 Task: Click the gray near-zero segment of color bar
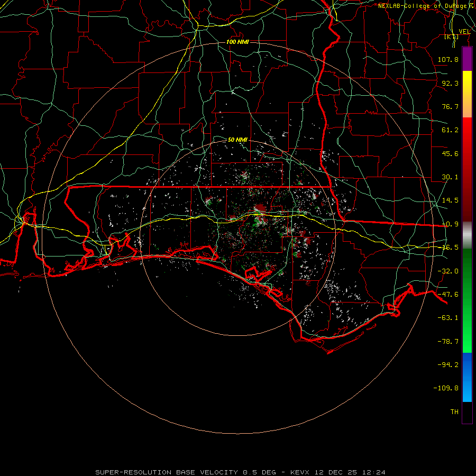tap(467, 235)
